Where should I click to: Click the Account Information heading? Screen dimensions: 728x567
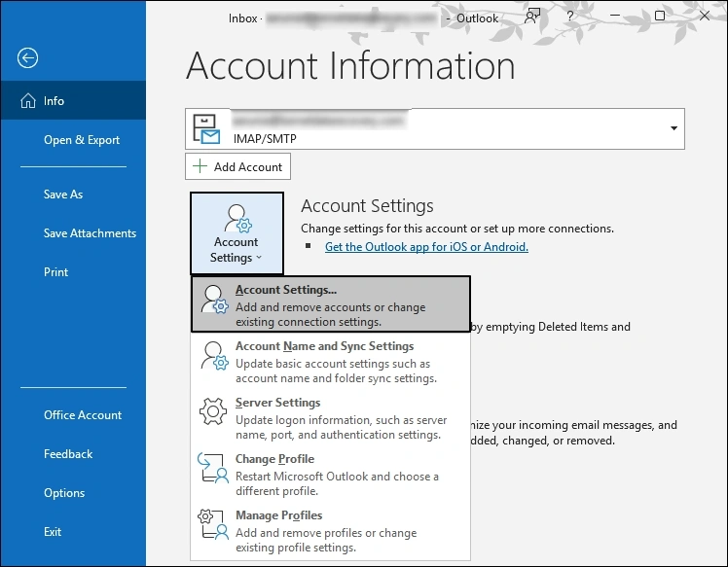click(x=350, y=66)
